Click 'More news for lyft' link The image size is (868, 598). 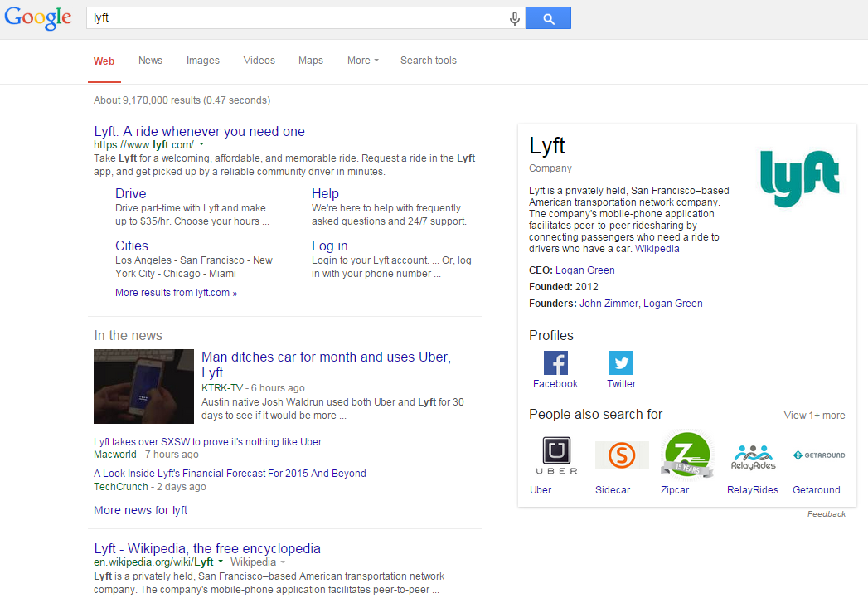pyautogui.click(x=140, y=510)
